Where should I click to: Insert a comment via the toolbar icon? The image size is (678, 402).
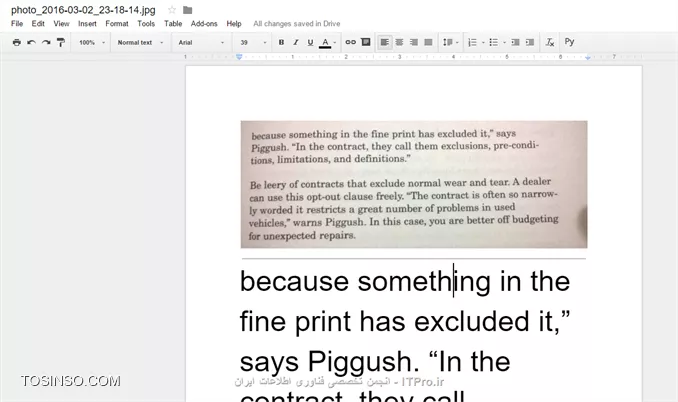click(x=366, y=42)
